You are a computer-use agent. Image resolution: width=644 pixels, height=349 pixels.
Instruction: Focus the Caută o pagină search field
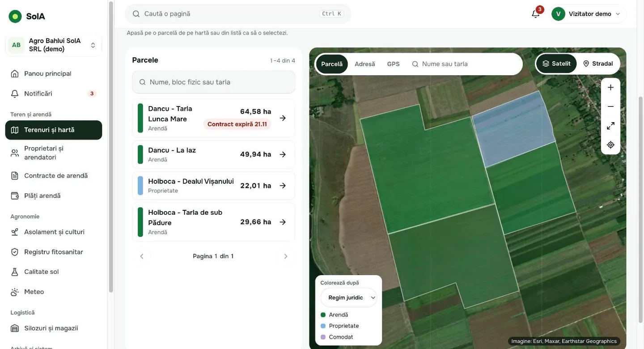coord(238,14)
